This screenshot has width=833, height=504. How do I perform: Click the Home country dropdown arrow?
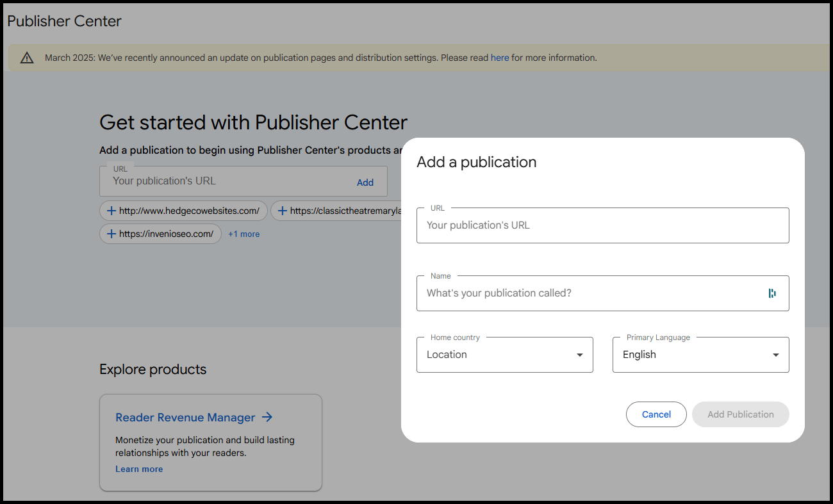coord(579,355)
